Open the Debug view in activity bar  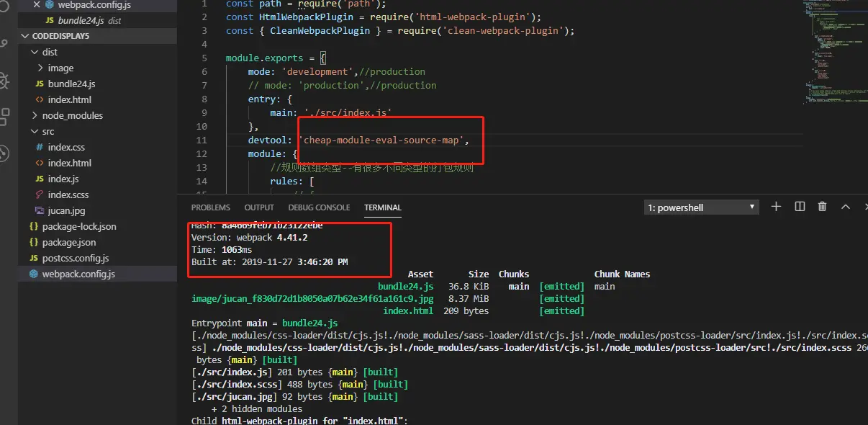tap(4, 80)
